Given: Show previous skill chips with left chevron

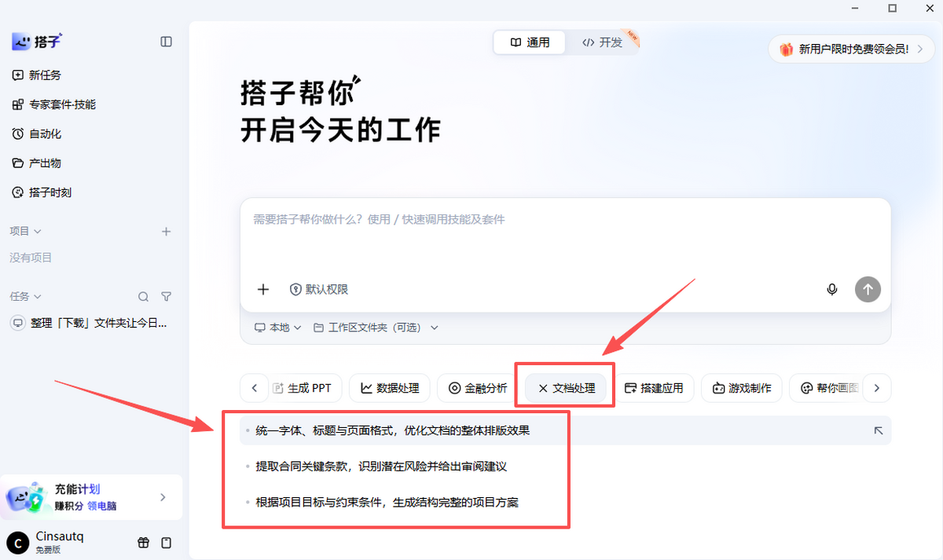Looking at the screenshot, I should click(x=254, y=388).
